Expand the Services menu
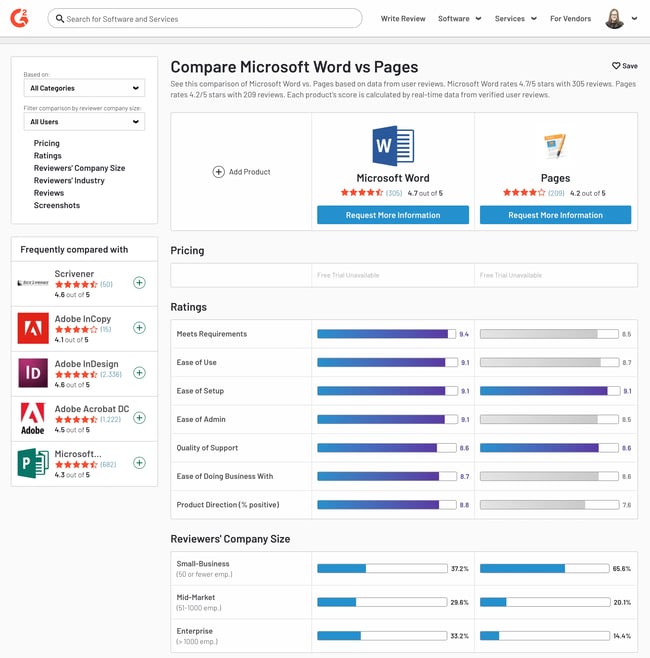650x658 pixels. [x=516, y=18]
